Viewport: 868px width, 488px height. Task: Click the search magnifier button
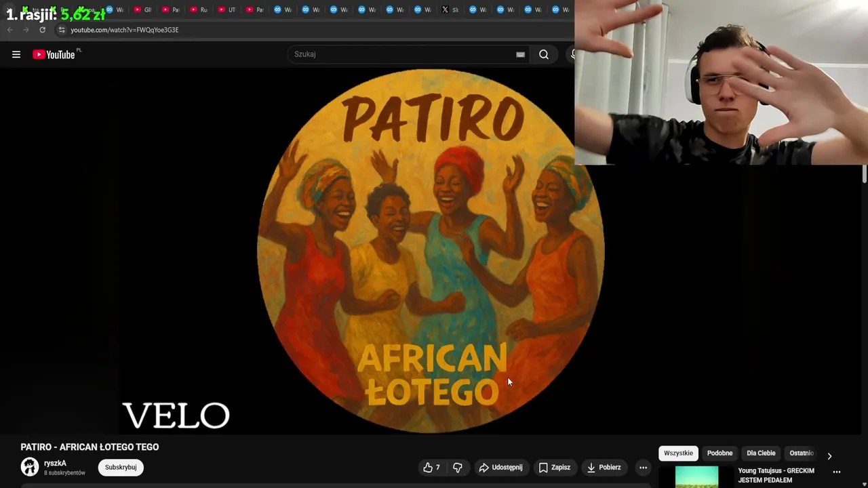click(x=544, y=54)
